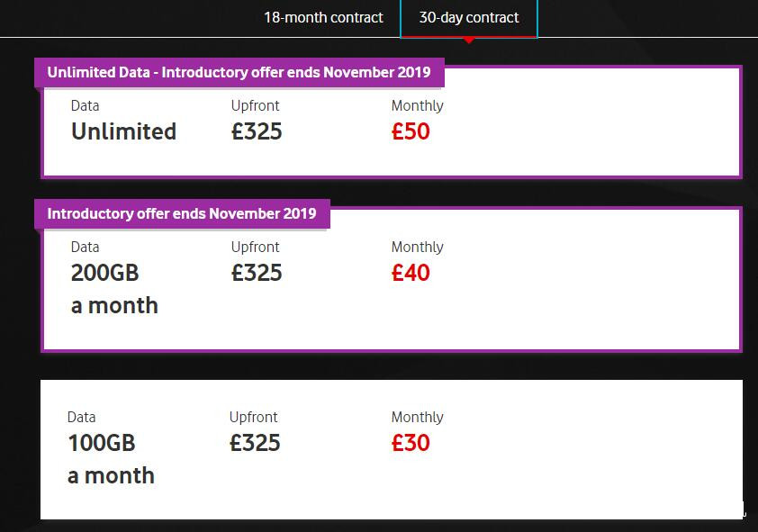Viewport: 758px width, 532px height.
Task: Select the Unlimited data amount text
Action: pos(123,131)
